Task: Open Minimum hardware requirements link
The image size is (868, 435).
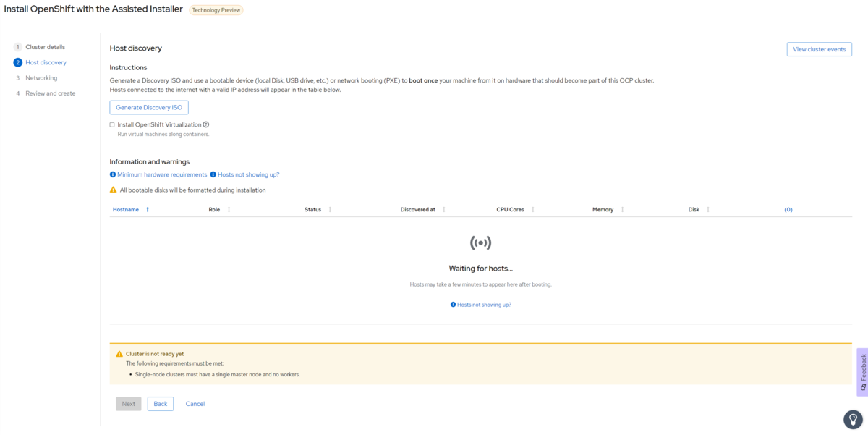Action: click(162, 175)
